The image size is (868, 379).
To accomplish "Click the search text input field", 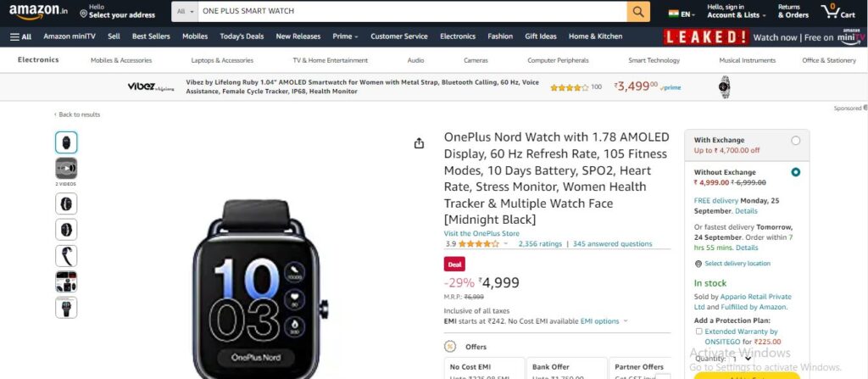I will click(x=413, y=11).
